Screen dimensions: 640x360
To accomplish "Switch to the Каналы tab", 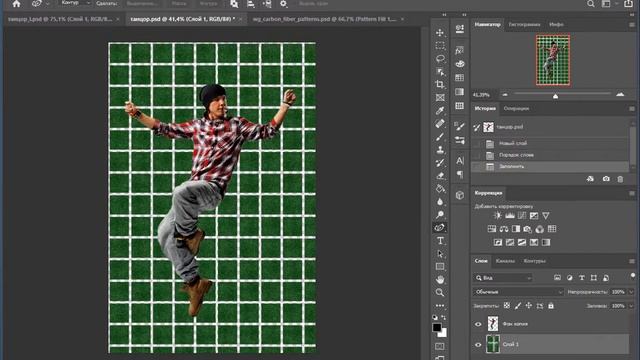I will pos(505,261).
